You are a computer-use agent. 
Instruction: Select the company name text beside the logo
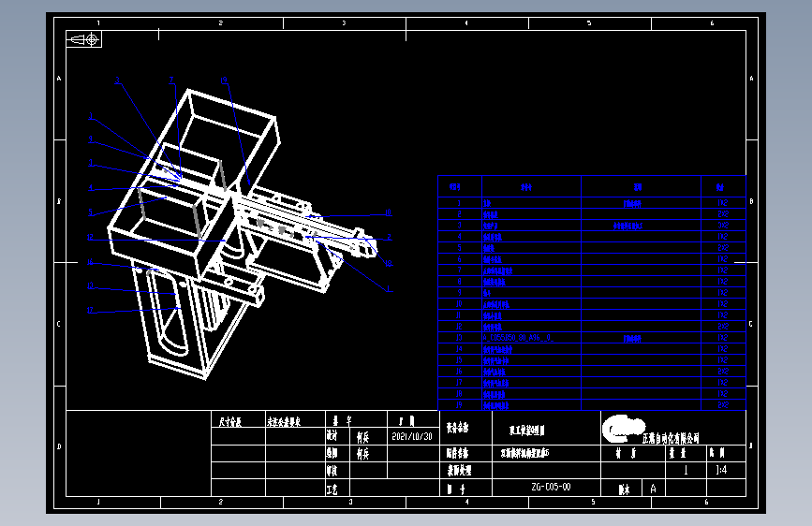pyautogui.click(x=671, y=439)
